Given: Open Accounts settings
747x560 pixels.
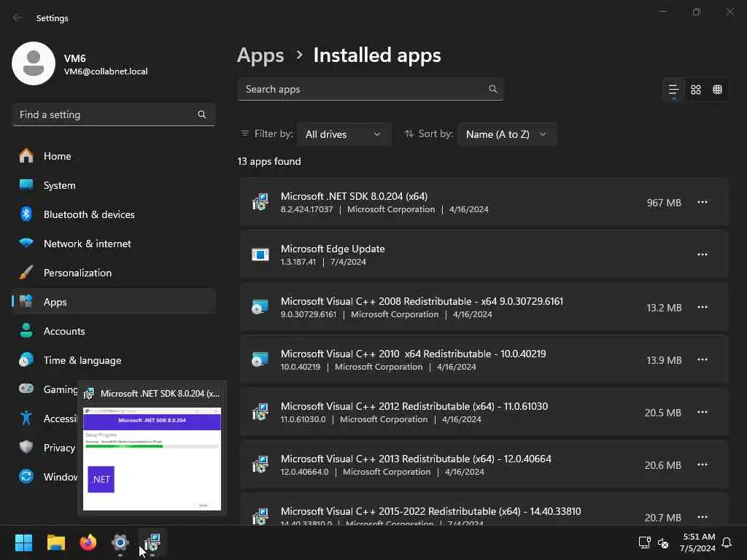Looking at the screenshot, I should click(x=114, y=331).
